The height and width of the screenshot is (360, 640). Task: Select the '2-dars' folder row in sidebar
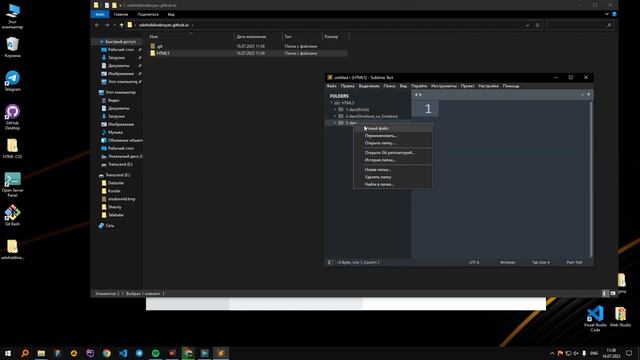[x=368, y=116]
